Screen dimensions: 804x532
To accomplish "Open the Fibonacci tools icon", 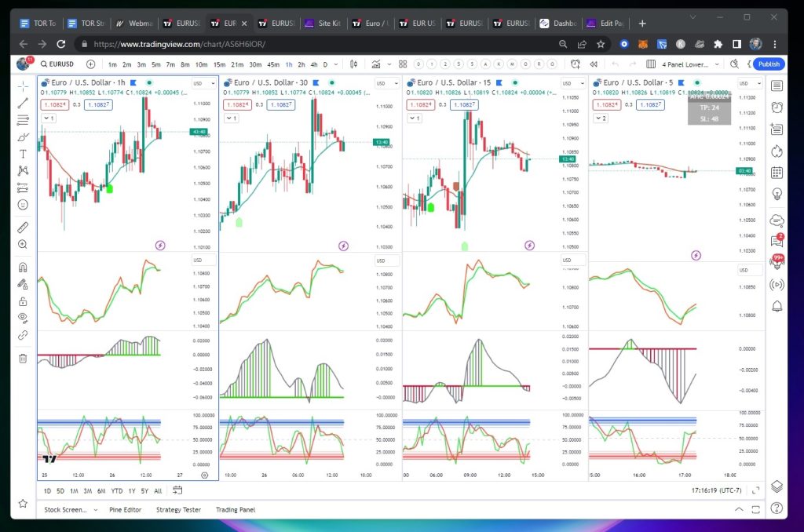I will (x=23, y=119).
